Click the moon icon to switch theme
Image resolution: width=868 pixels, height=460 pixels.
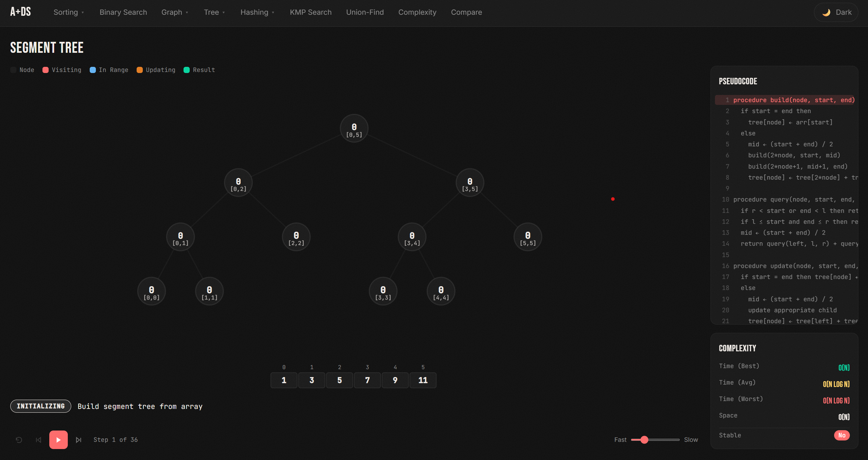coord(827,12)
